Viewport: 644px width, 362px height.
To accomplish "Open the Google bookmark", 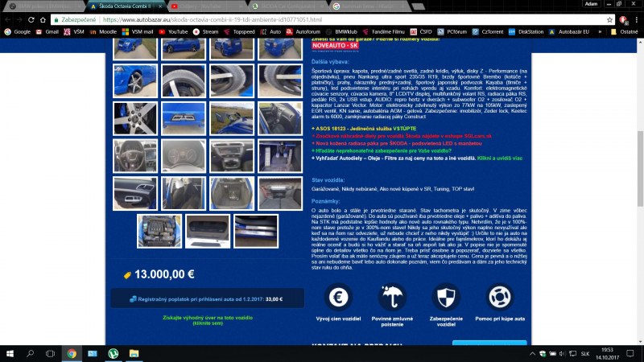I will point(17,31).
